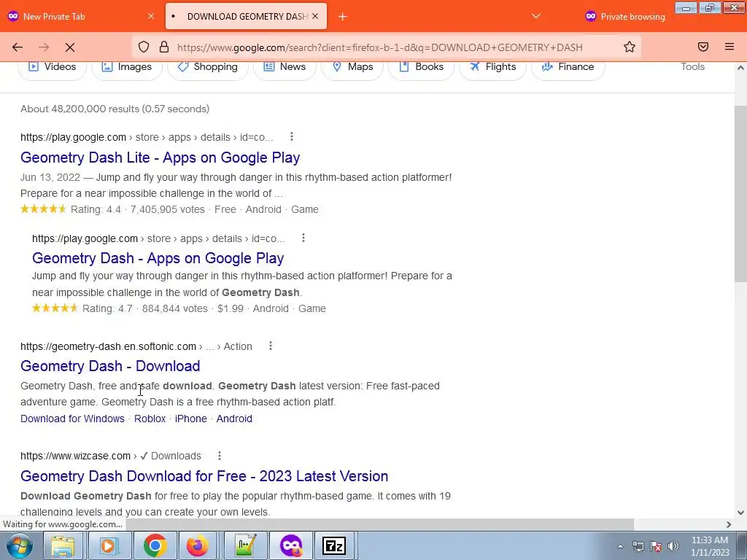Screen dimensions: 747x560
Task: Open more options for wizcase result
Action: (220, 456)
